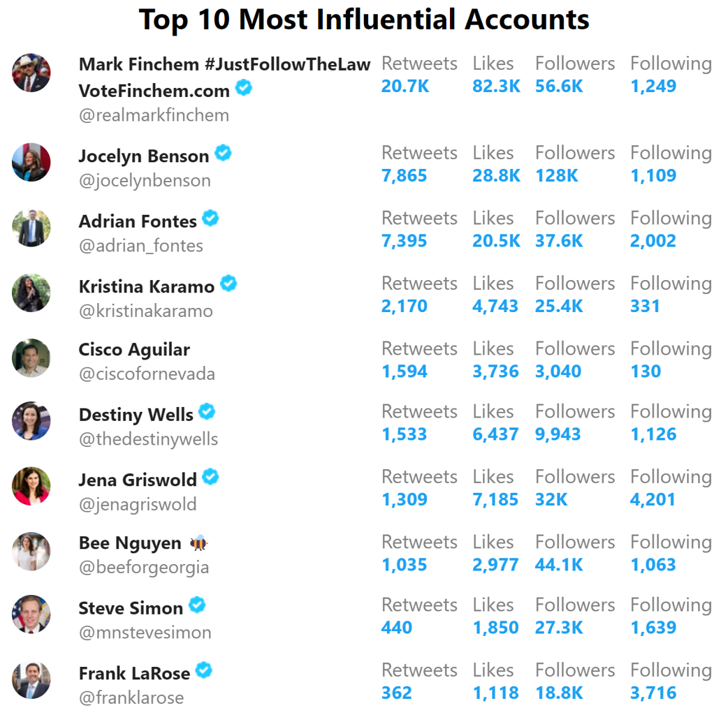Click Steve Simon's verified checkmark
Image resolution: width=728 pixels, height=708 pixels.
pyautogui.click(x=197, y=605)
